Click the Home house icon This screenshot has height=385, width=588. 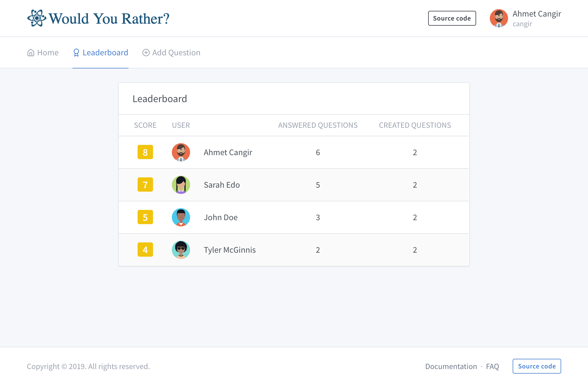[x=31, y=53]
